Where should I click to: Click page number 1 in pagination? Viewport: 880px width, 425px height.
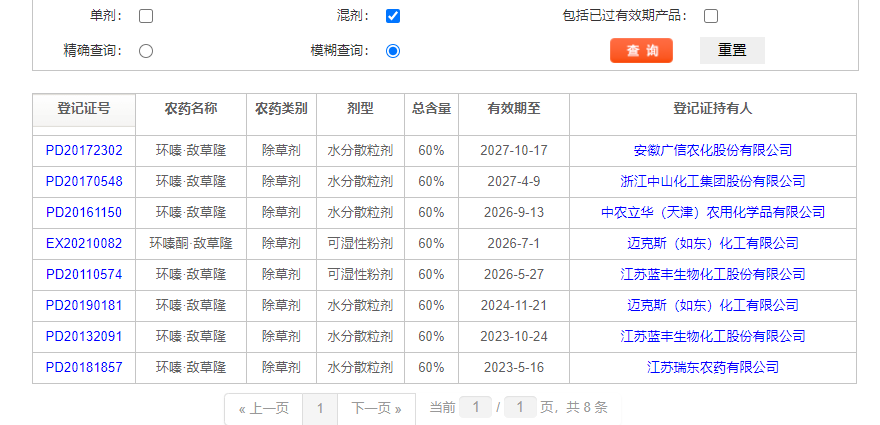(x=320, y=409)
